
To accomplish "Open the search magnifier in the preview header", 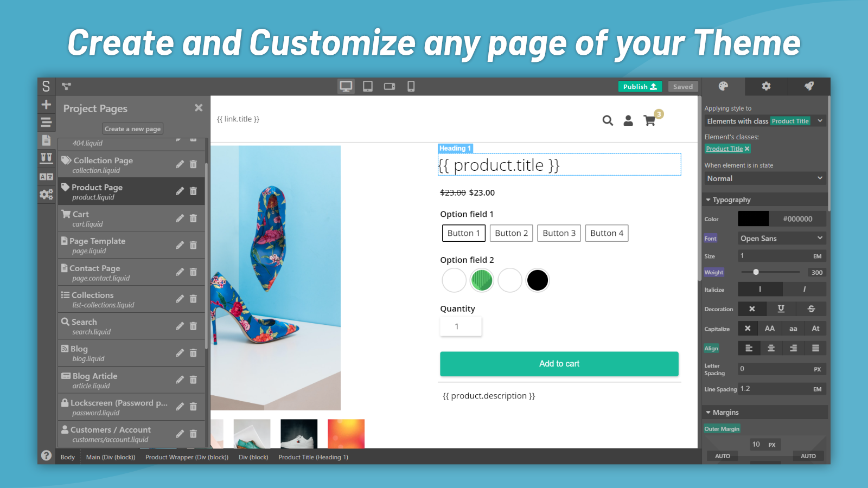I will (608, 120).
